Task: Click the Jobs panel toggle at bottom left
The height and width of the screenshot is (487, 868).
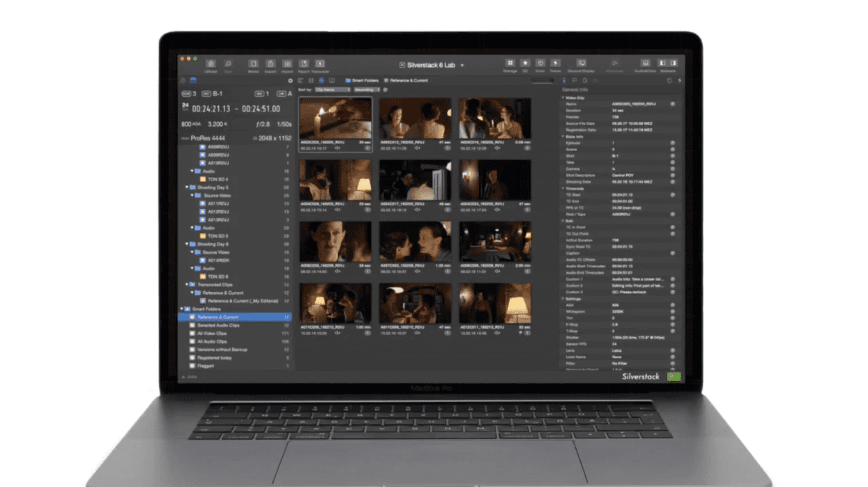Action: [189, 377]
